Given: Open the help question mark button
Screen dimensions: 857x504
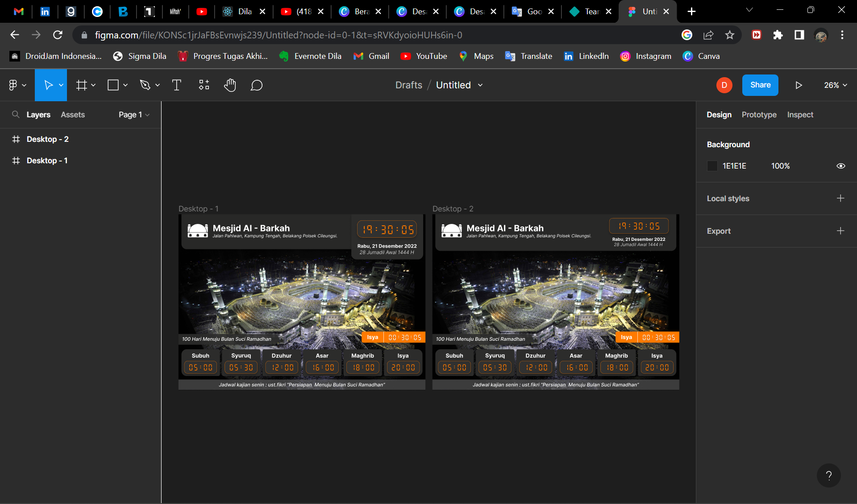Looking at the screenshot, I should (x=828, y=475).
